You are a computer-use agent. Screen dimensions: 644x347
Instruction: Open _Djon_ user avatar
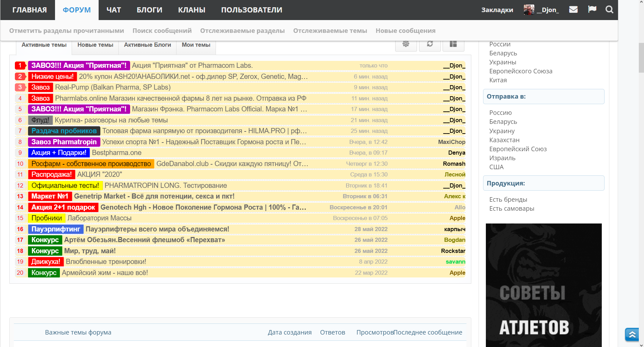coord(529,10)
